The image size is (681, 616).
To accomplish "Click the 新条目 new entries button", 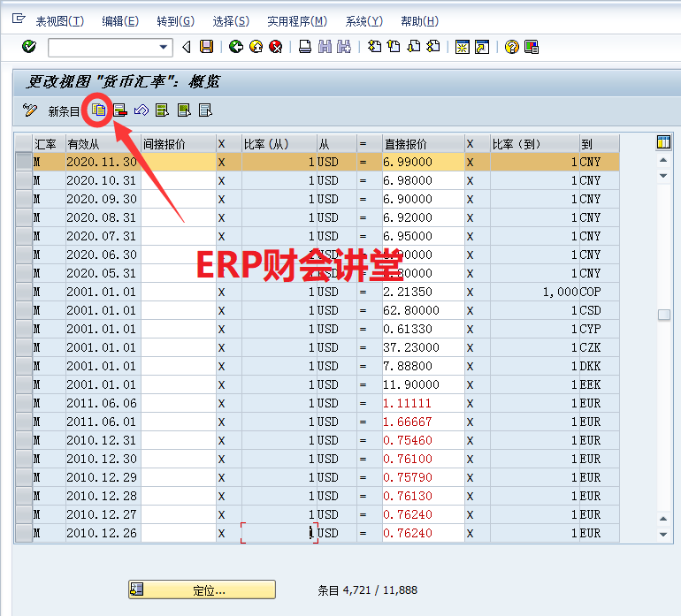I will point(64,111).
